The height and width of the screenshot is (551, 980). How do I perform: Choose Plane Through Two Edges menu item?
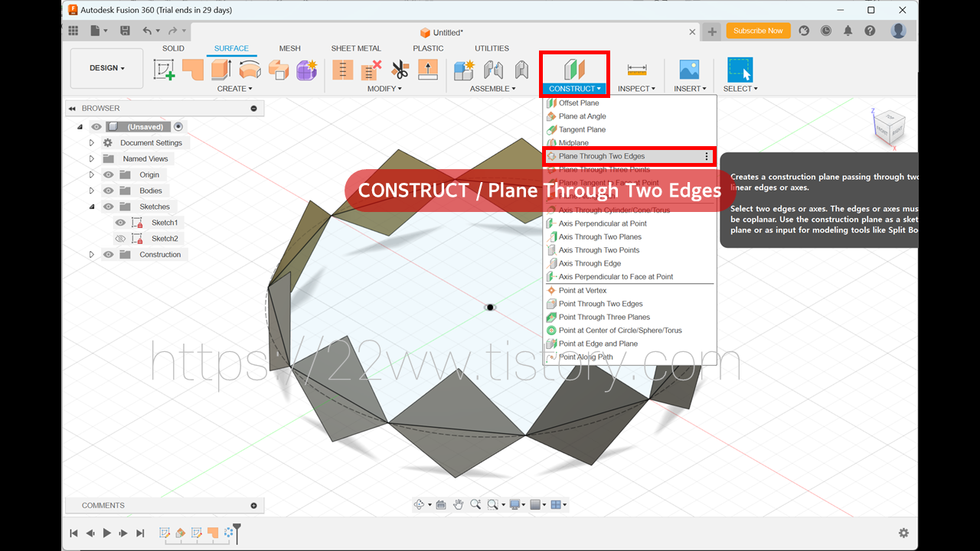(x=629, y=156)
